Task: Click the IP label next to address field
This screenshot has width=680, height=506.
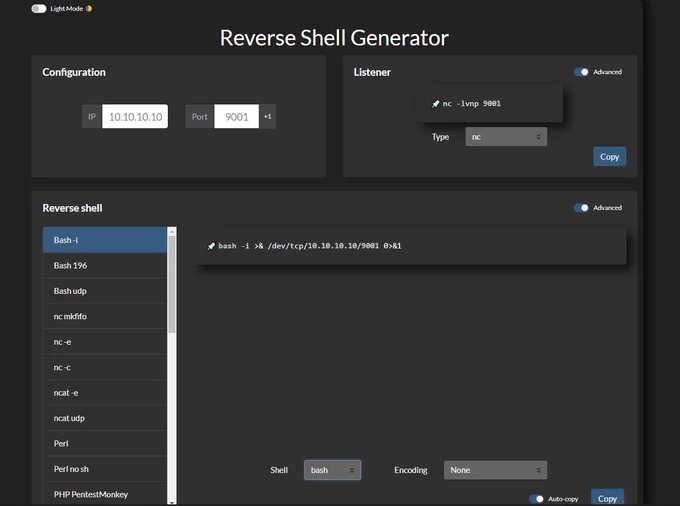Action: point(92,117)
